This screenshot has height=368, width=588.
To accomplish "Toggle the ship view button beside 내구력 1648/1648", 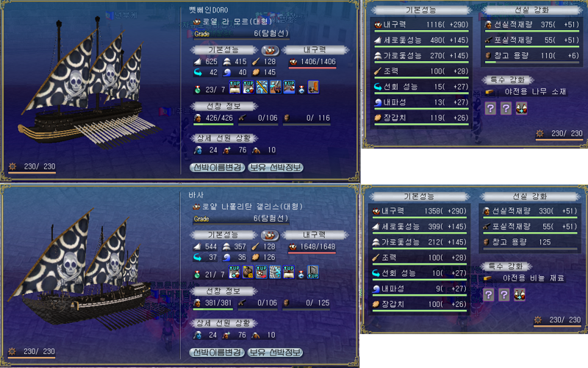I will click(x=270, y=235).
